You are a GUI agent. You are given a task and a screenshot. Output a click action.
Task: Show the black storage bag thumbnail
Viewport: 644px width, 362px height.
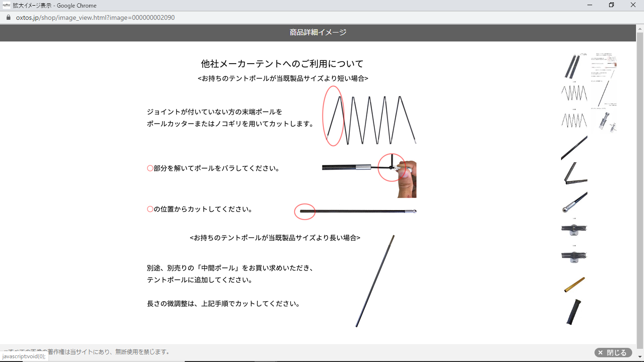(574, 312)
